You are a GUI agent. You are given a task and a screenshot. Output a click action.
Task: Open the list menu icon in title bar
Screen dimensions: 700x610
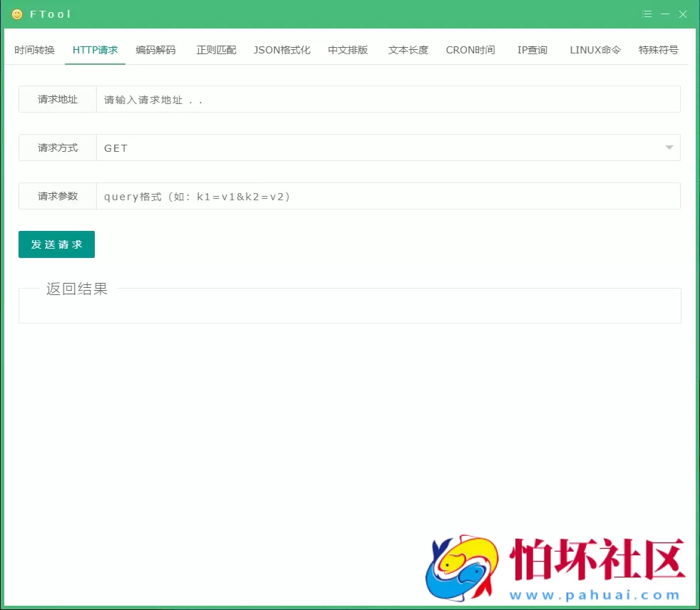tap(647, 14)
